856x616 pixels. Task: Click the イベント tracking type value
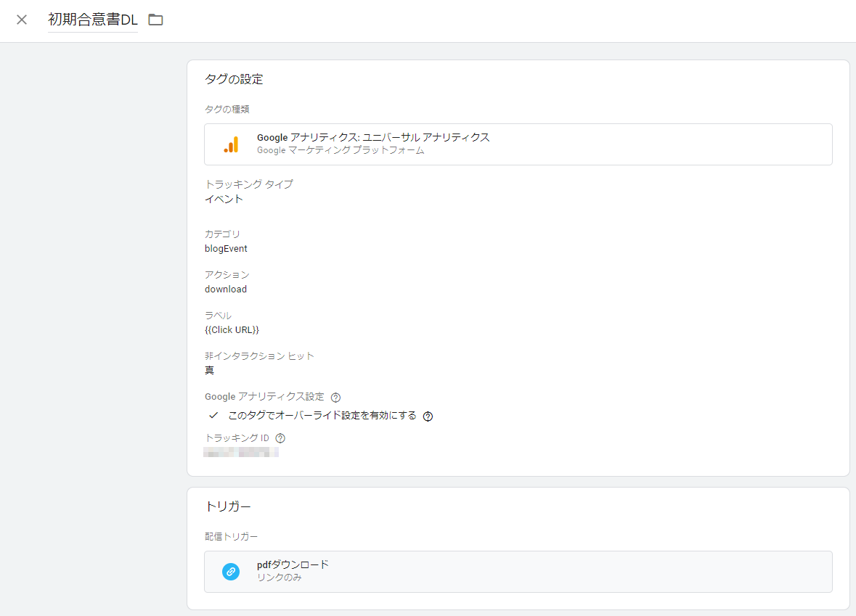point(224,199)
